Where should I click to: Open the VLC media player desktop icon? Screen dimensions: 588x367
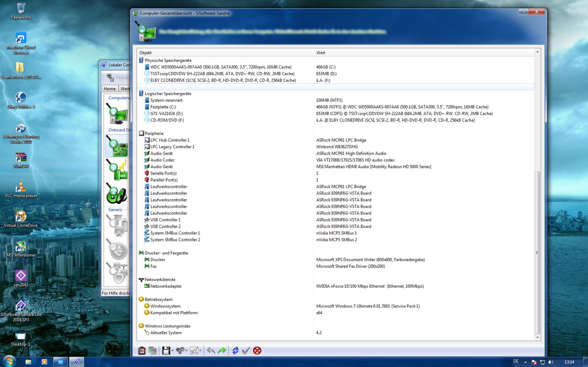[21, 190]
